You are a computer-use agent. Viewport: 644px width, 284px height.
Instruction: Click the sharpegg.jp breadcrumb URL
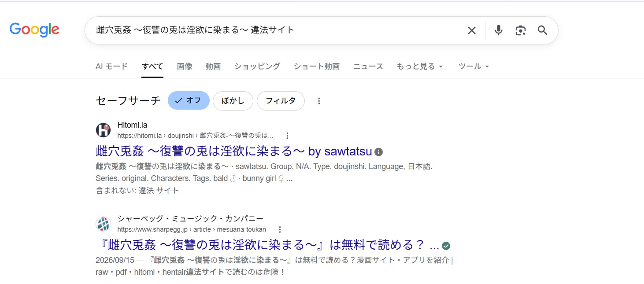(192, 229)
